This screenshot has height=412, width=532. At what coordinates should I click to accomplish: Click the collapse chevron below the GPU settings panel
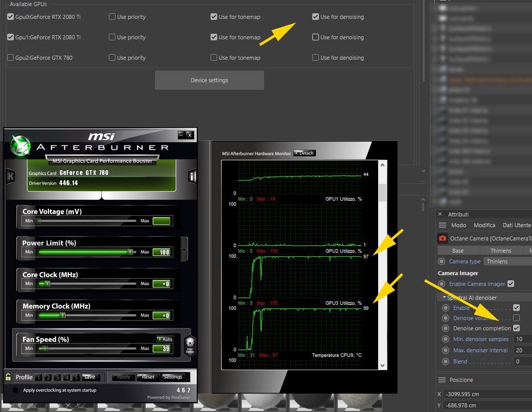[x=424, y=171]
